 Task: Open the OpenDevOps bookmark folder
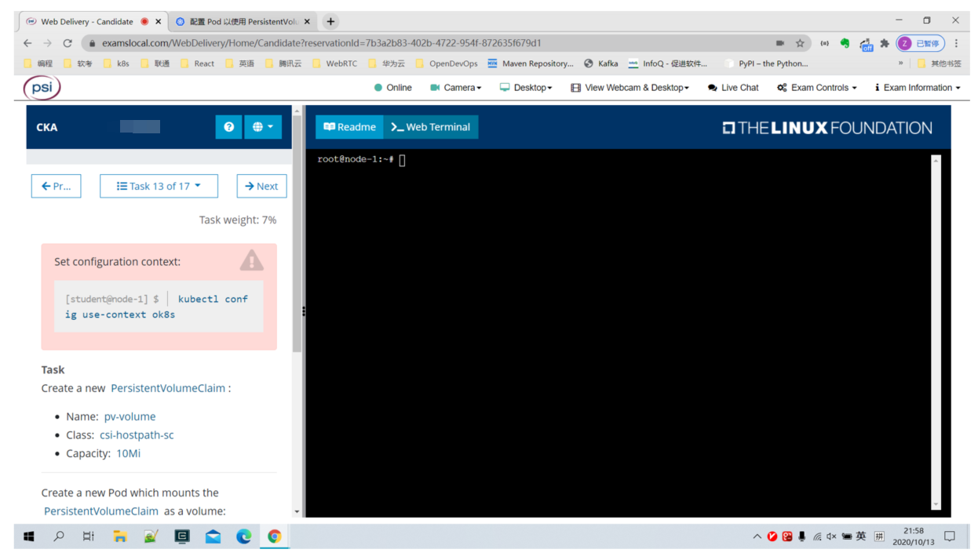[x=446, y=64]
